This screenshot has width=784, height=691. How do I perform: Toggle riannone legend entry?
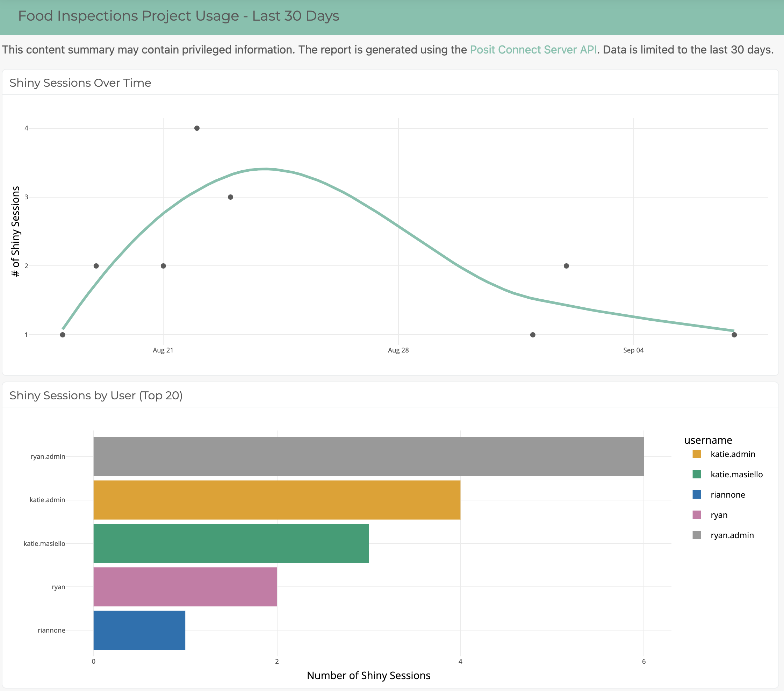pos(727,495)
